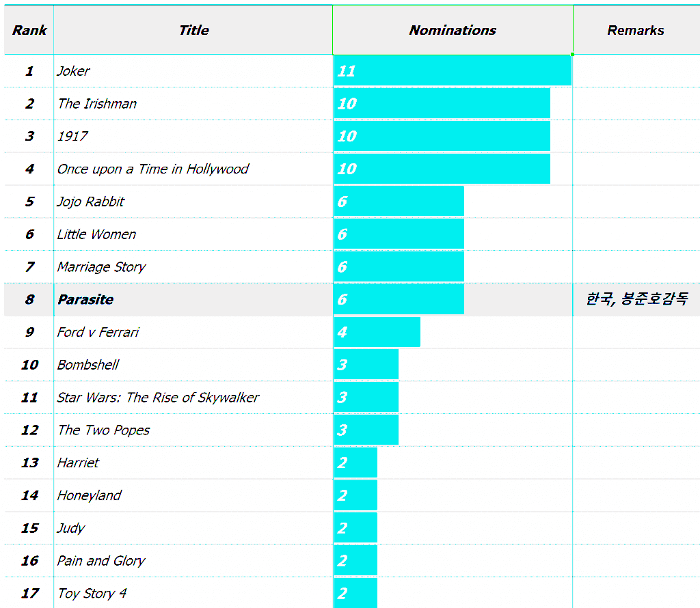This screenshot has width=700, height=608.
Task: Click the Korean remarks cell for Parasite
Action: tap(636, 299)
